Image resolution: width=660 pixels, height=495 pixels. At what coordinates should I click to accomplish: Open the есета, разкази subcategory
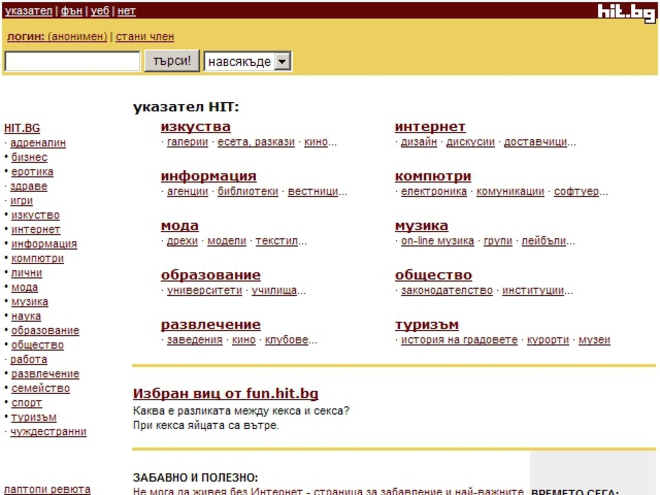(256, 142)
